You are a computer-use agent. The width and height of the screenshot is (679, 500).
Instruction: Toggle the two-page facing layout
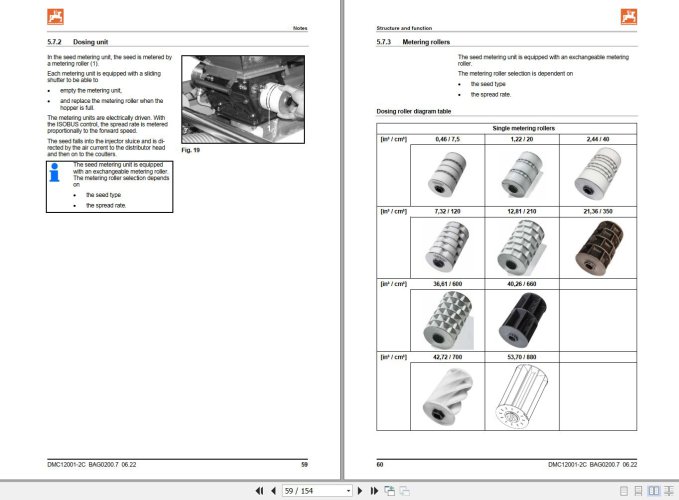tap(653, 491)
